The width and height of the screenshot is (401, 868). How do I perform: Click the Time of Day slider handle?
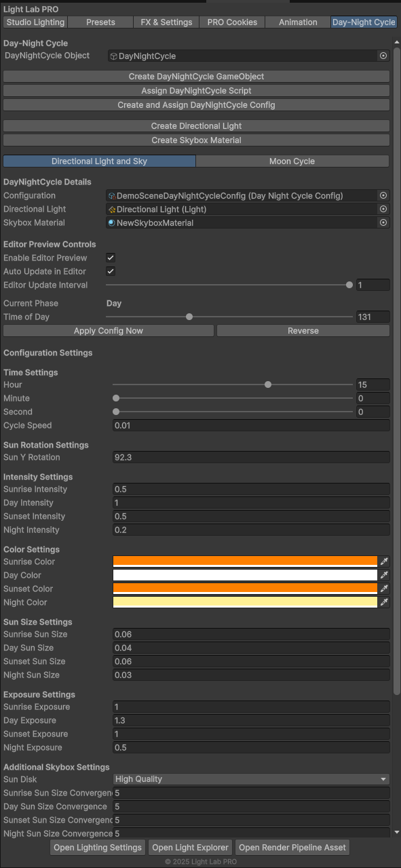(189, 317)
